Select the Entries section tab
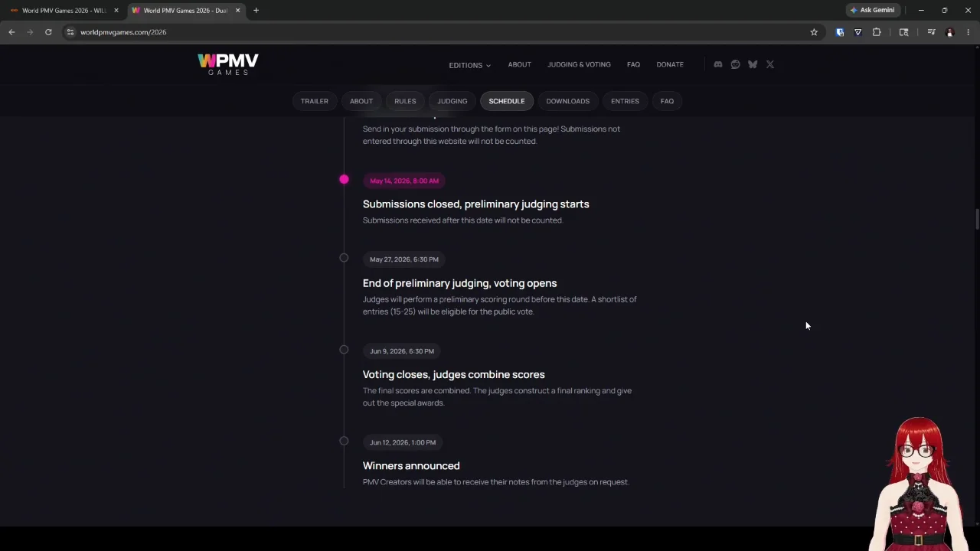The height and width of the screenshot is (551, 980). (625, 101)
